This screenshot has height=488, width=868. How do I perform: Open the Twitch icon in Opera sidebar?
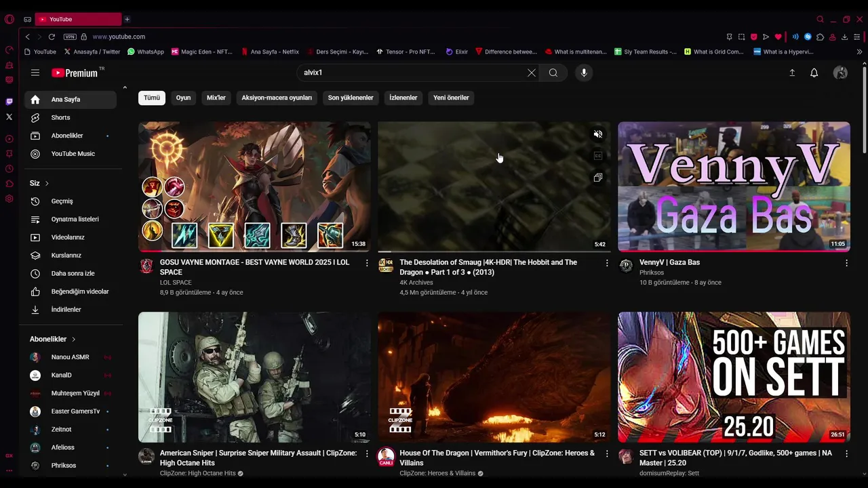pos(9,102)
